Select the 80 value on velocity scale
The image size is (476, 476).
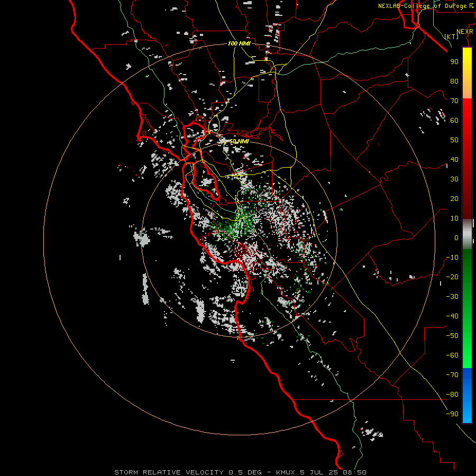454,81
